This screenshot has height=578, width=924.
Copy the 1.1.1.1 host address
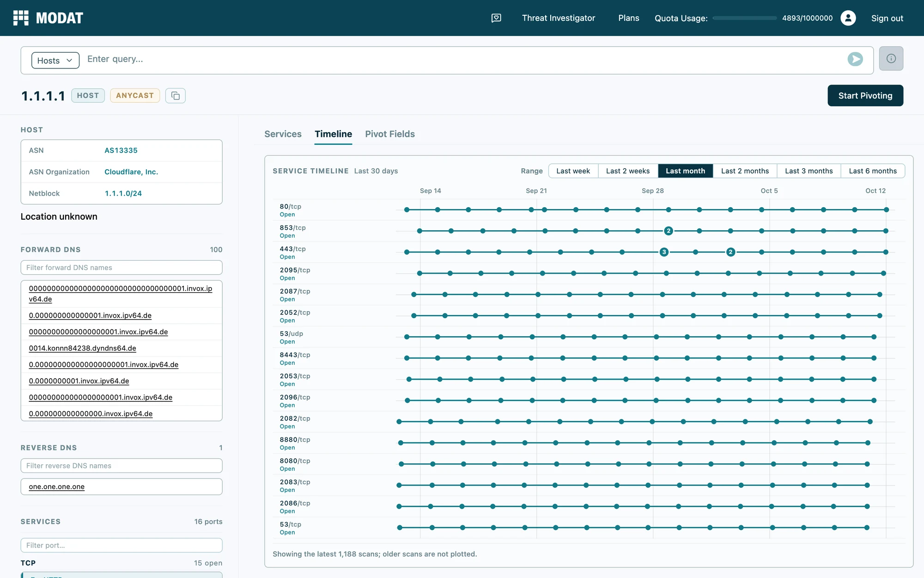[176, 96]
